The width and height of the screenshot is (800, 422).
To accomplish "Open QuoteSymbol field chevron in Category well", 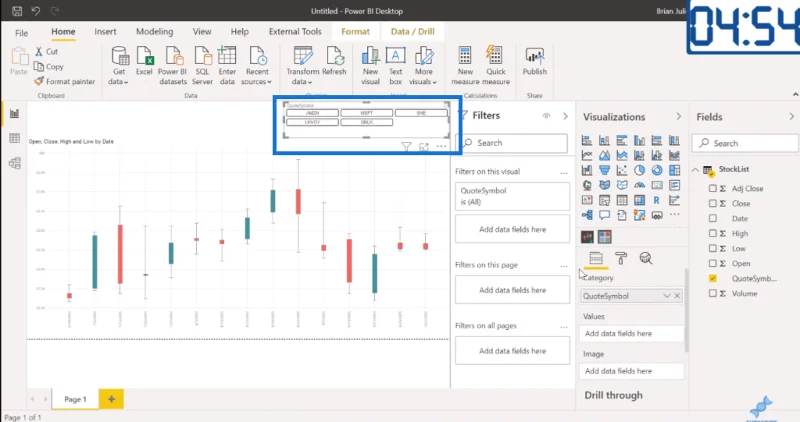I will pyautogui.click(x=666, y=296).
